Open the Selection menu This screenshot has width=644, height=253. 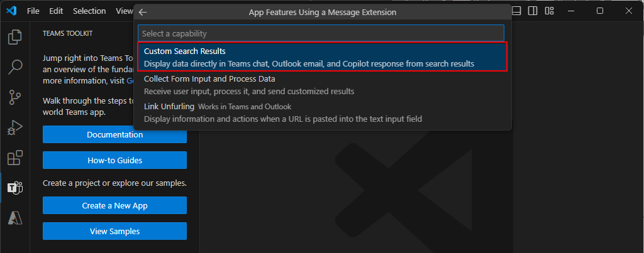89,11
